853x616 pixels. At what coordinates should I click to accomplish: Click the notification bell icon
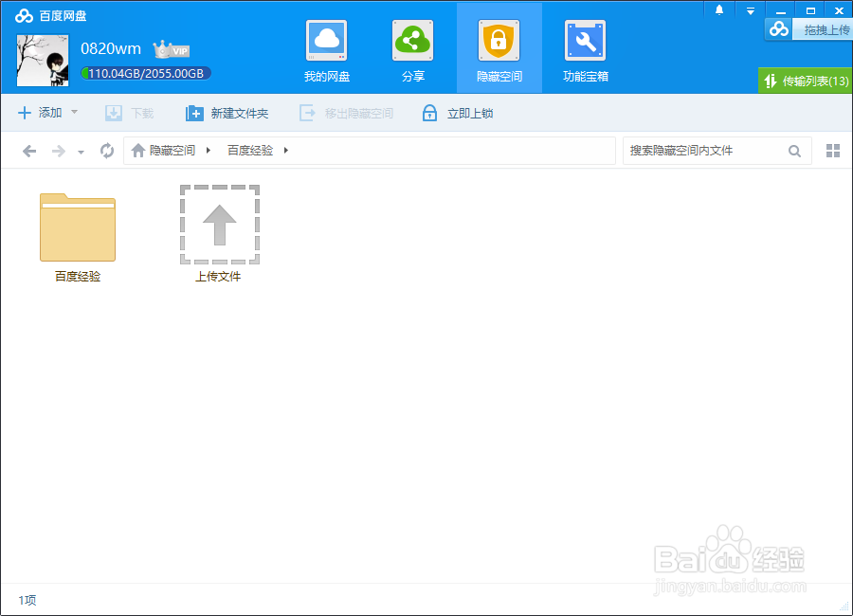coord(719,10)
